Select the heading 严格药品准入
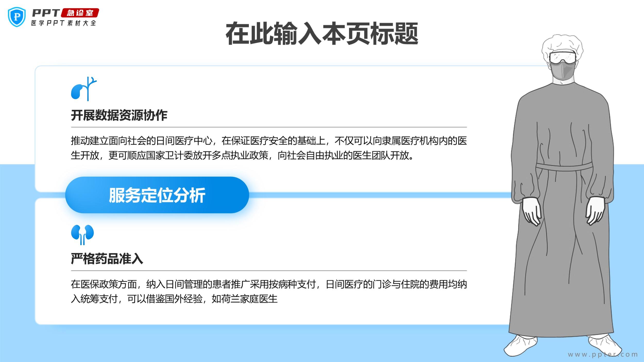Image resolution: width=644 pixels, height=362 pixels. pyautogui.click(x=107, y=259)
